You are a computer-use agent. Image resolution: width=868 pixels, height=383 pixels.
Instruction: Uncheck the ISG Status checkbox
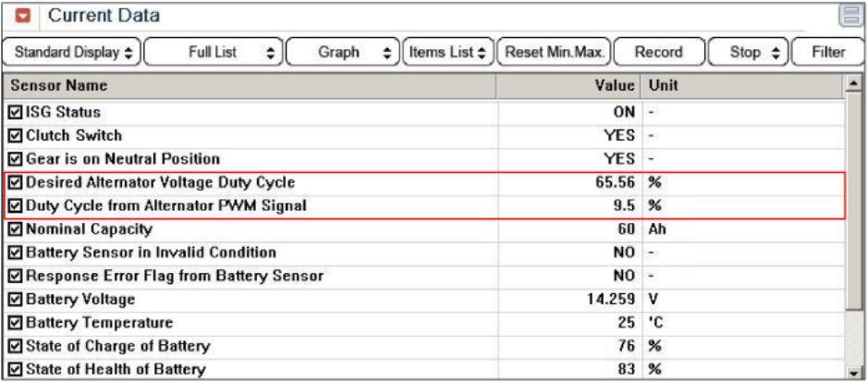[14, 112]
